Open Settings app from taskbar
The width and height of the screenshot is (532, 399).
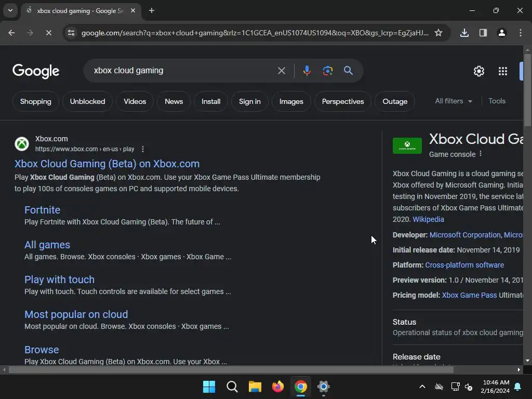[x=323, y=387]
